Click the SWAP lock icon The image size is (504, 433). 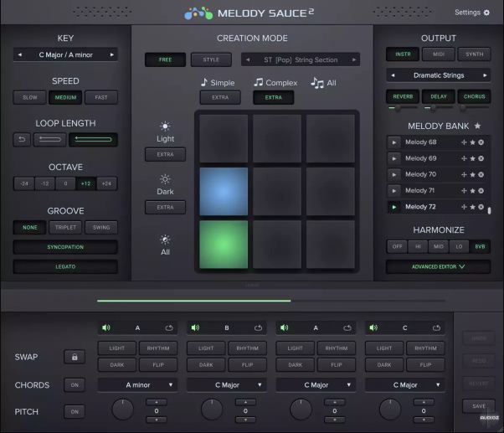click(75, 357)
